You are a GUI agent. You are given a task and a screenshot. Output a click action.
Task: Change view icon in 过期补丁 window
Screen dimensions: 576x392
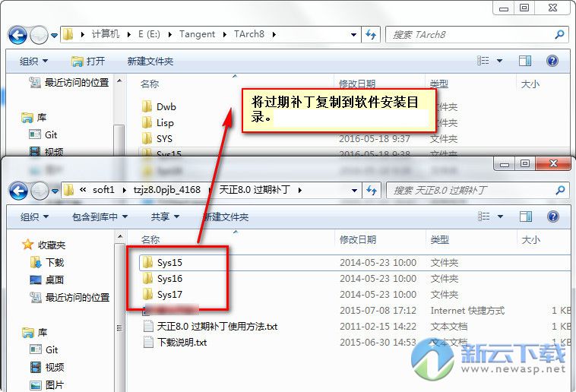[484, 217]
